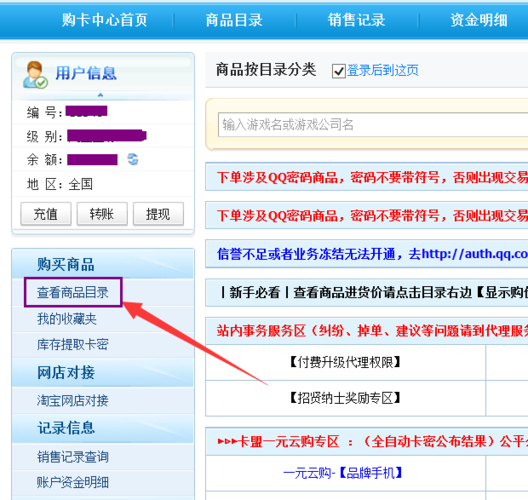The image size is (528, 500).
Task: Click 商品按目录分类 heading
Action: point(266,70)
